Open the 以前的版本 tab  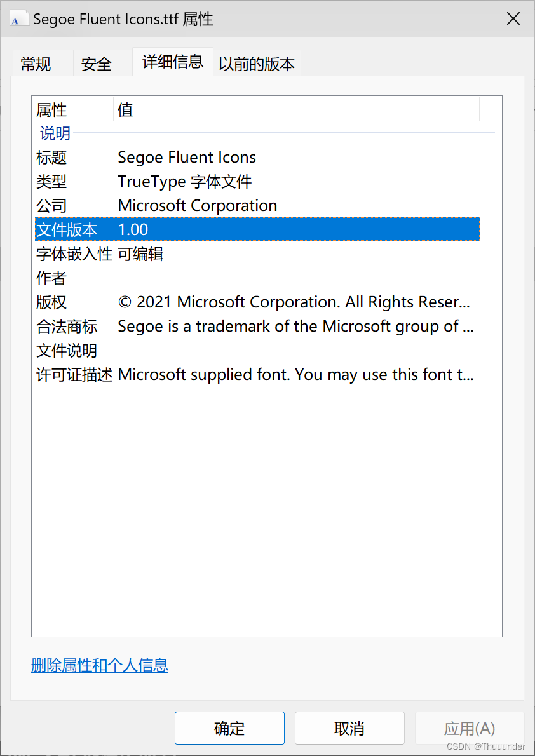256,63
